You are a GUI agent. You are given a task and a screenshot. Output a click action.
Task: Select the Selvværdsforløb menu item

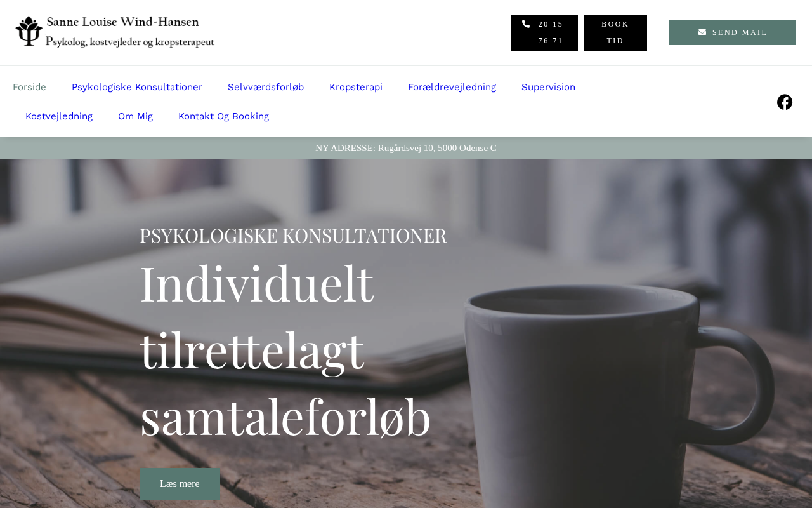266,87
